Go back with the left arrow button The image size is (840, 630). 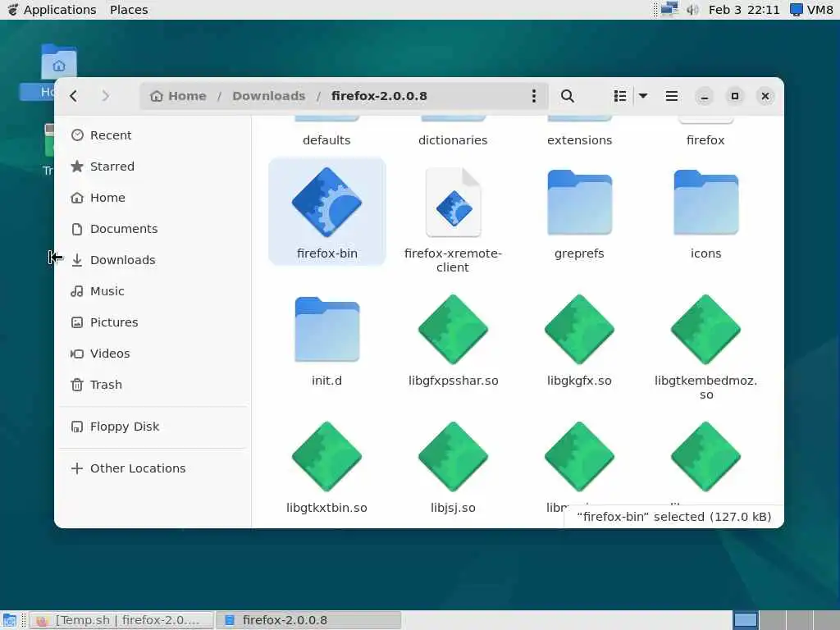(74, 96)
